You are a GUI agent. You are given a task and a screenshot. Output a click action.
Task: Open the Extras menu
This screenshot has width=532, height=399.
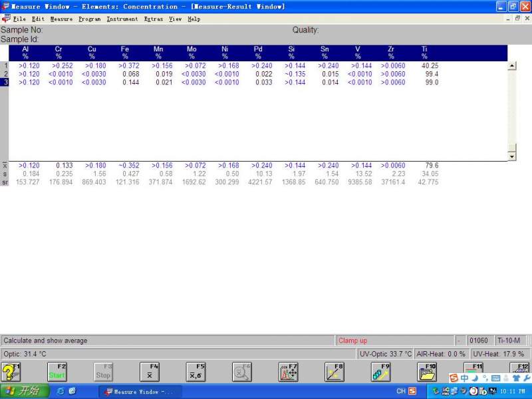pyautogui.click(x=154, y=19)
